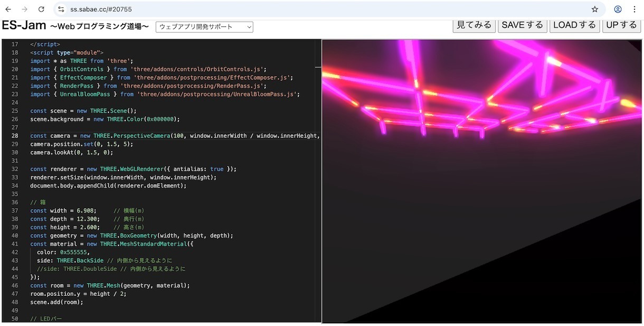Click the 3D neon preview canvas
Viewport: 644px width, 326px height.
(482, 181)
